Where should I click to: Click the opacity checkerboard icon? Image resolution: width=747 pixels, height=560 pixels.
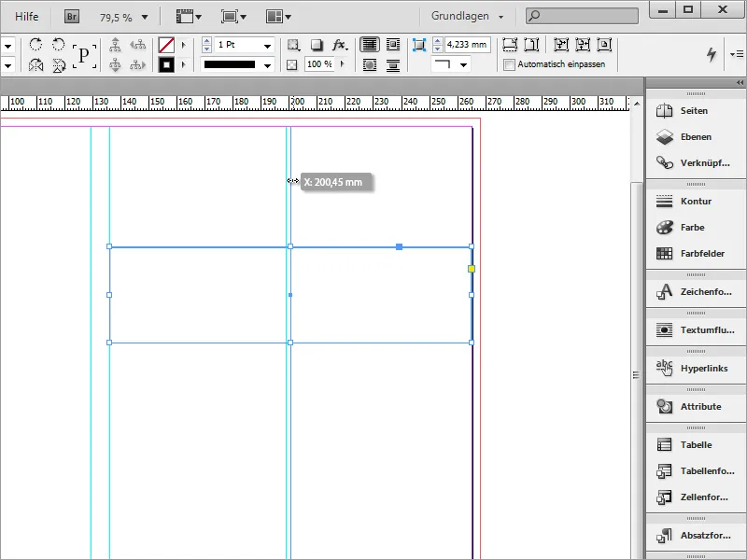tap(292, 64)
